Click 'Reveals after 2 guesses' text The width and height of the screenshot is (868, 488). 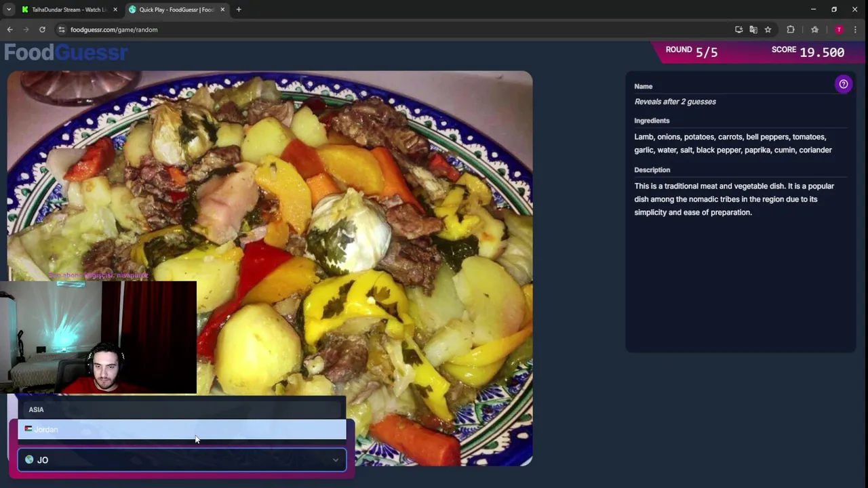tap(675, 102)
